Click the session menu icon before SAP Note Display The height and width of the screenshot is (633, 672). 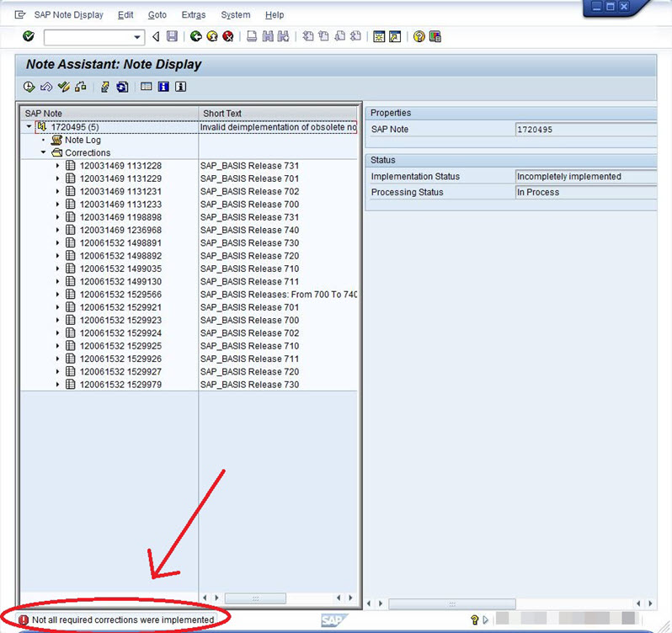point(20,15)
